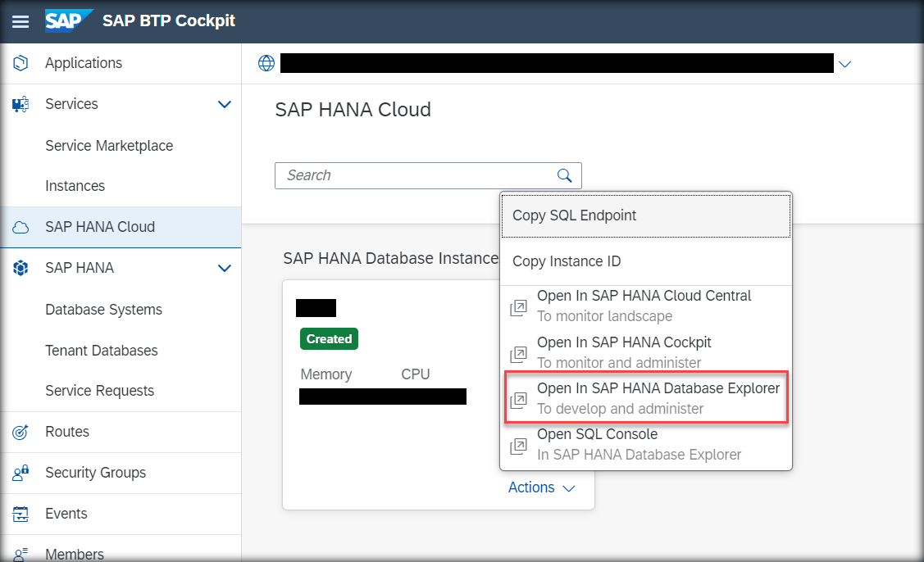Viewport: 924px width, 562px height.
Task: Collapse the SAP HANA section in the sidebar
Action: pyautogui.click(x=224, y=268)
